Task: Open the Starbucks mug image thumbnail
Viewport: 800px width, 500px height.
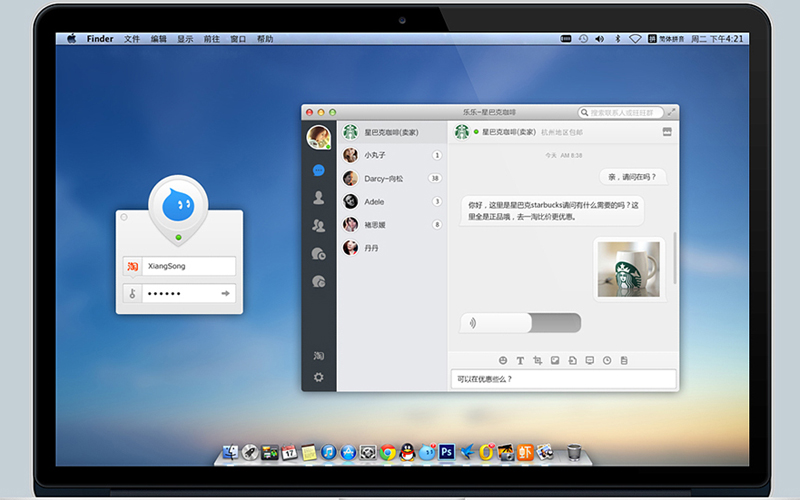Action: pyautogui.click(x=628, y=269)
